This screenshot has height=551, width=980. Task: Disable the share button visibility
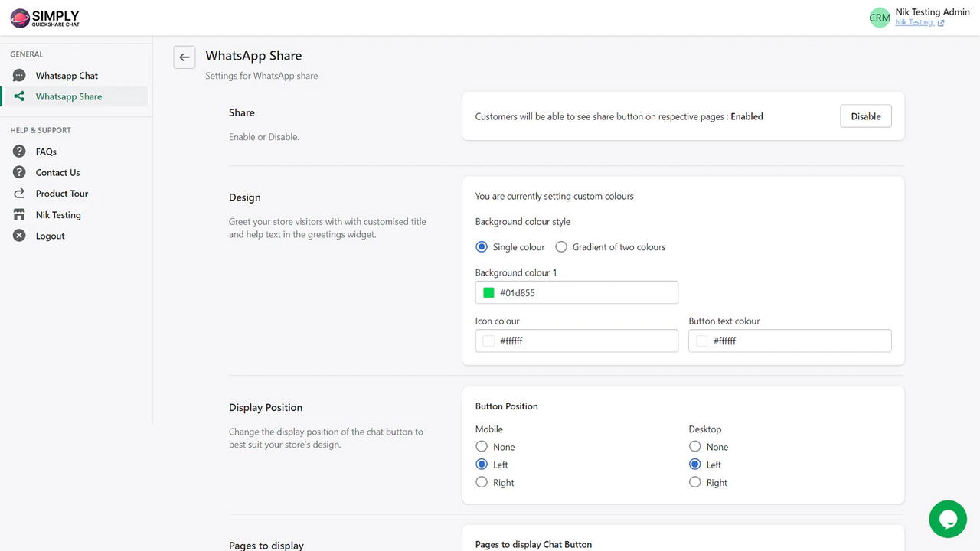coord(865,116)
